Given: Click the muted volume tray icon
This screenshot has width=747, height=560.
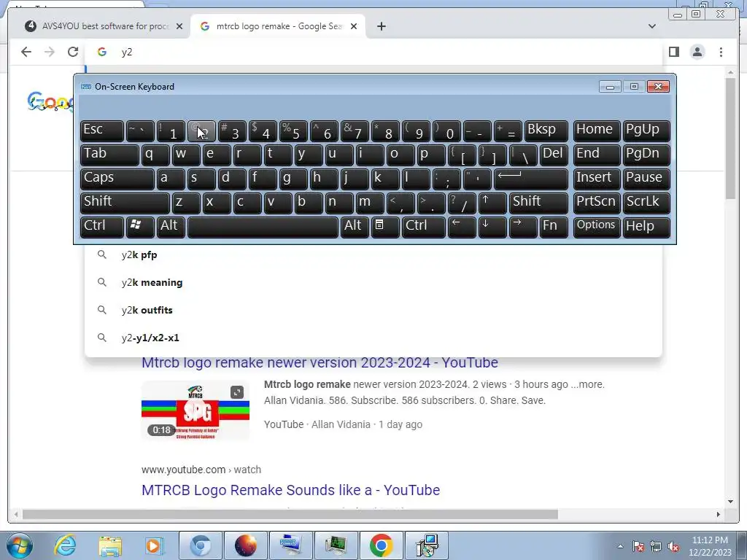Looking at the screenshot, I should 673,546.
